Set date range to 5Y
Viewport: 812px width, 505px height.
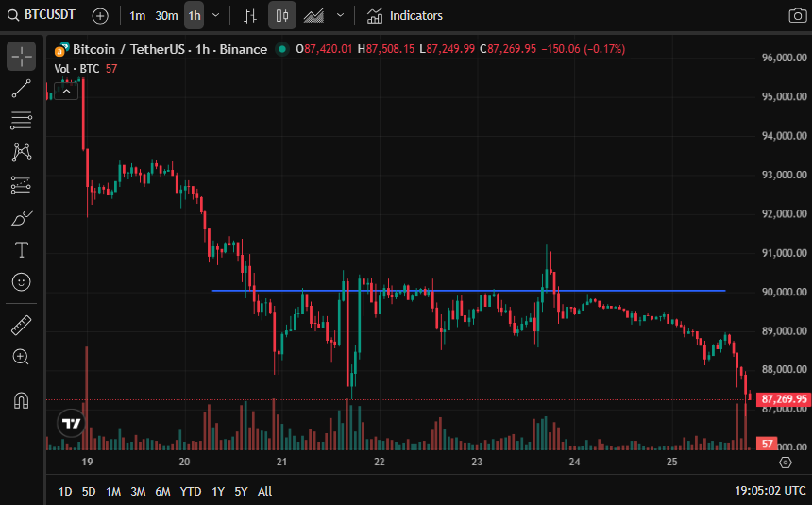click(x=241, y=491)
